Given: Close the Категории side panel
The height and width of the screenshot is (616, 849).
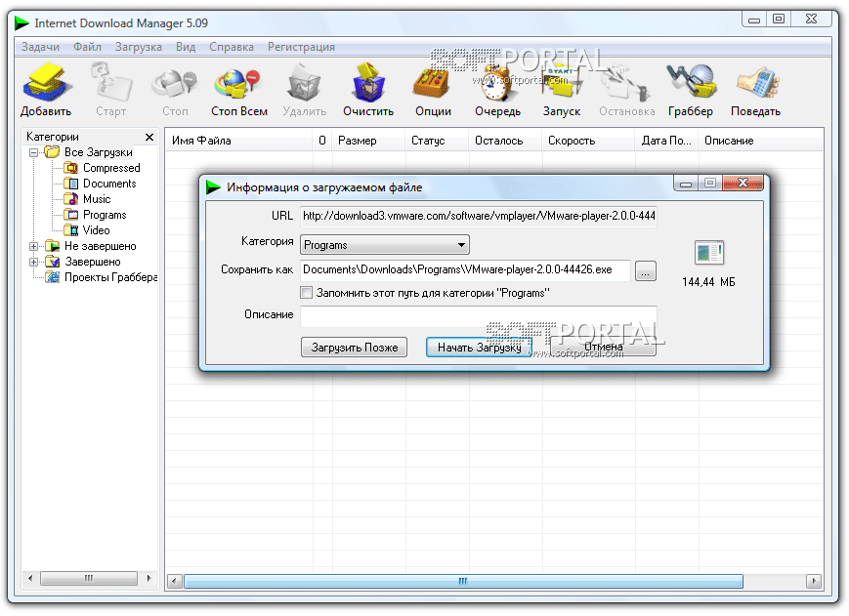Looking at the screenshot, I should pos(149,138).
